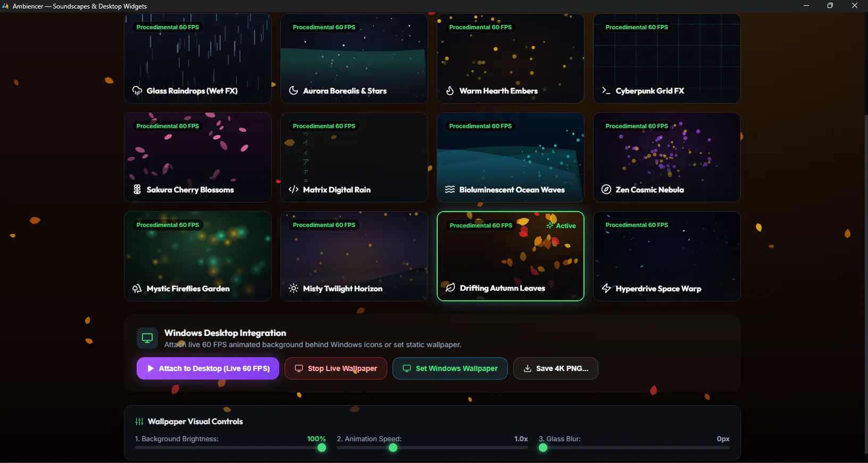Click the code brackets icon on Matrix Digital Rain

click(294, 189)
